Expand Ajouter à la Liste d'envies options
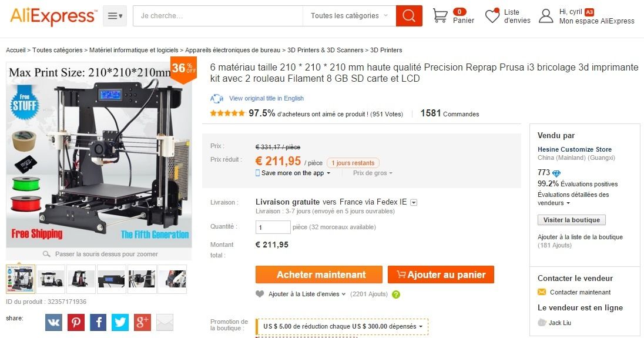The height and width of the screenshot is (338, 644). (307, 294)
